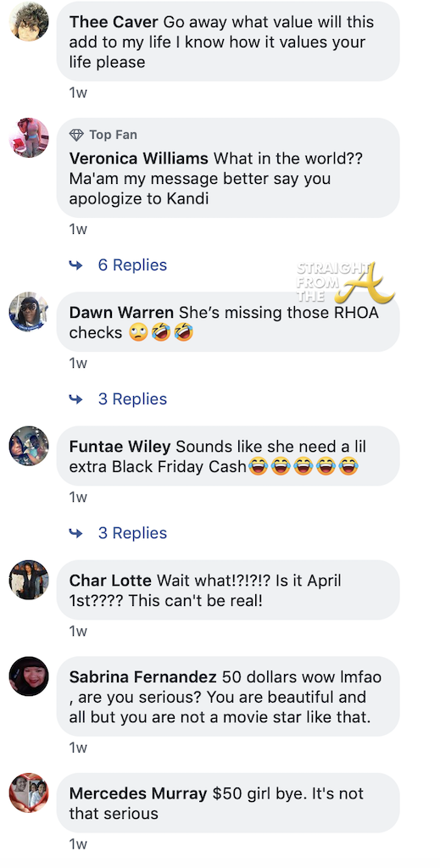Click Mercedes Murray's profile picture
Viewport: 440px width, 868px height.
pyautogui.click(x=30, y=793)
